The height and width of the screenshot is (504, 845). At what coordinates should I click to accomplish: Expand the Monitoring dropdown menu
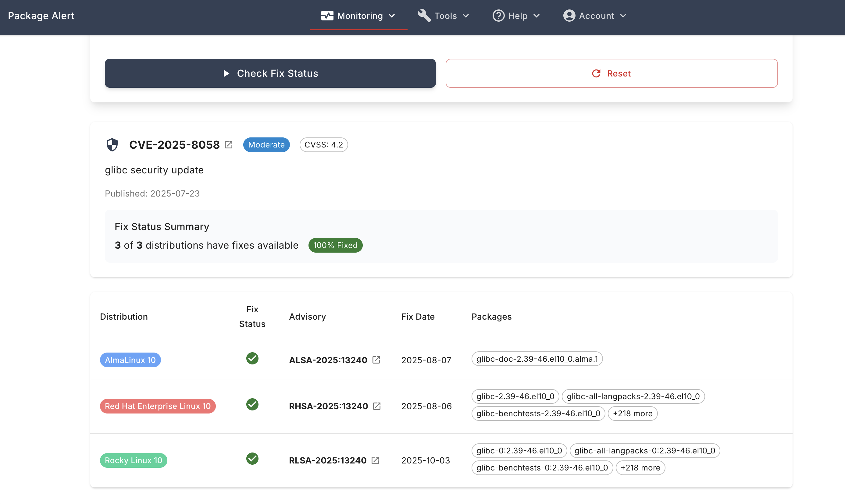coord(358,16)
